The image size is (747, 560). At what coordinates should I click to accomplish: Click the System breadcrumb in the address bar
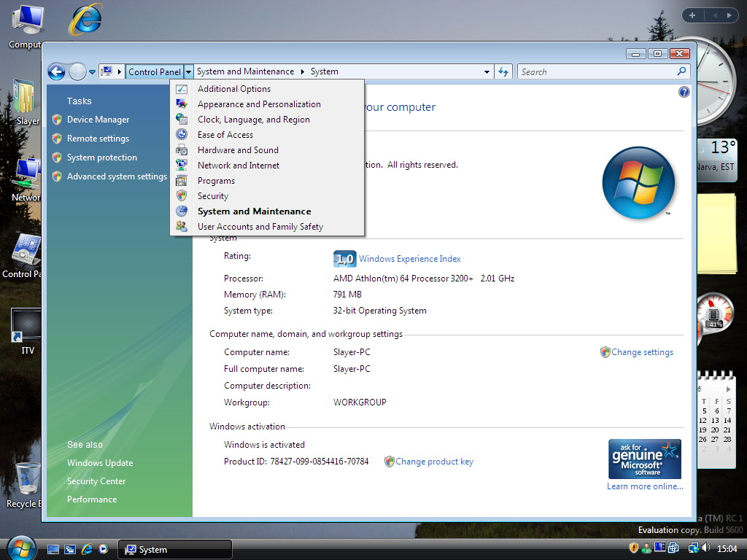tap(325, 71)
